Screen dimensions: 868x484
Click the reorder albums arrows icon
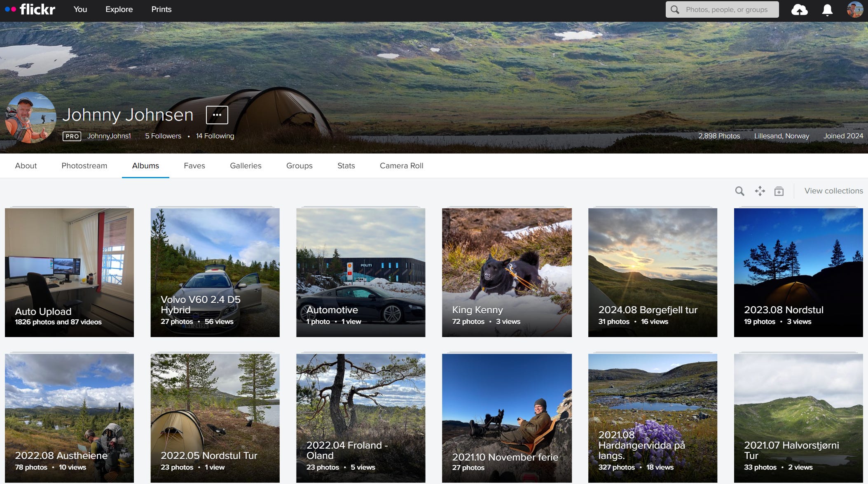click(760, 191)
